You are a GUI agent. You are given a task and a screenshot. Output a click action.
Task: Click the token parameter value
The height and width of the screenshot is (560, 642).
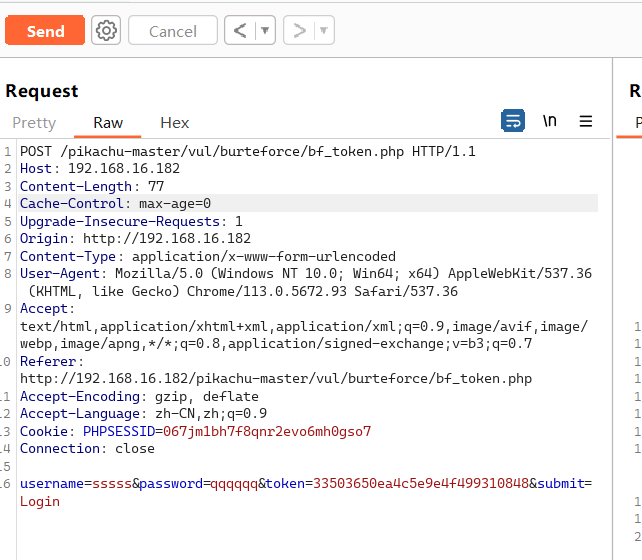(x=421, y=484)
